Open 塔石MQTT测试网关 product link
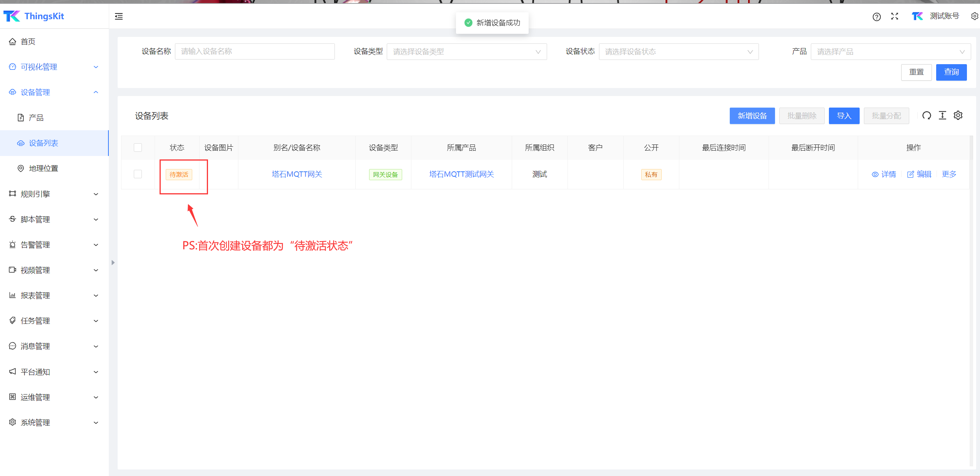Viewport: 980px width, 476px height. pyautogui.click(x=461, y=174)
